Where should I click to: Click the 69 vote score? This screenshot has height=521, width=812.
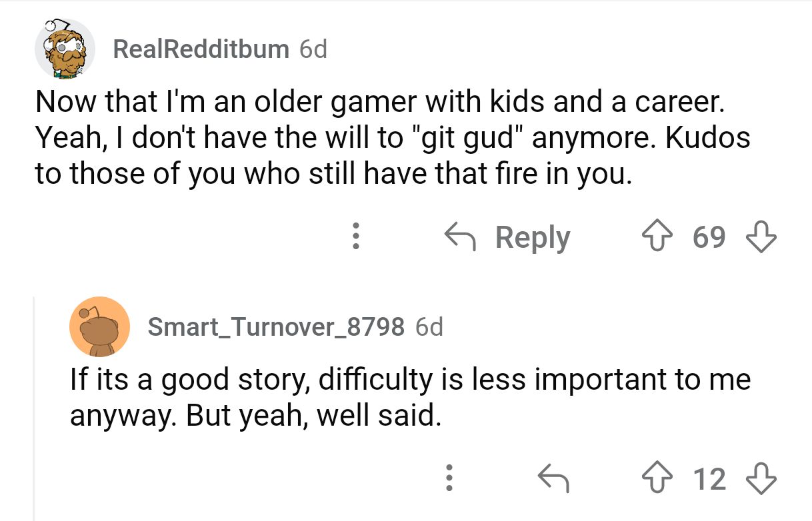click(x=709, y=238)
